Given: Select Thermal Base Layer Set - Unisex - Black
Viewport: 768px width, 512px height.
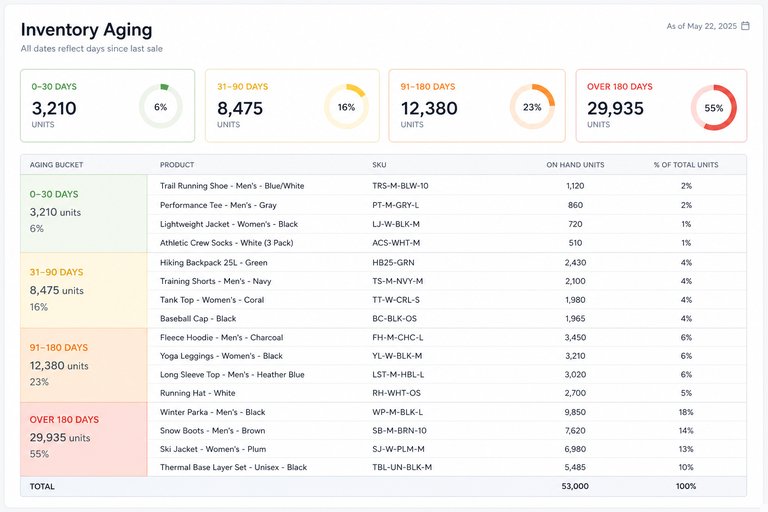Looking at the screenshot, I should coord(233,467).
